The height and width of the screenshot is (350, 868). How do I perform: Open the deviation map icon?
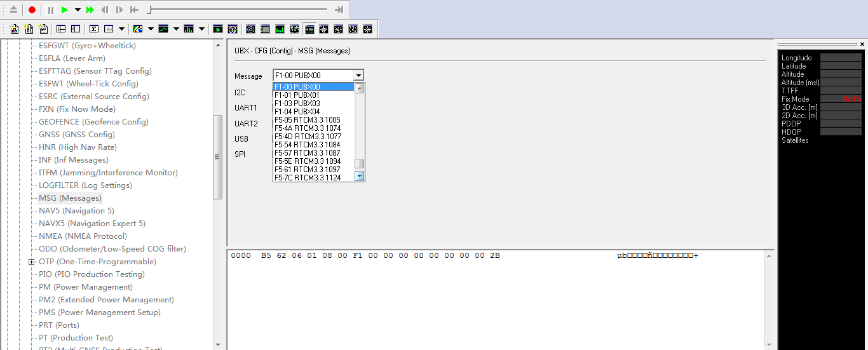233,29
